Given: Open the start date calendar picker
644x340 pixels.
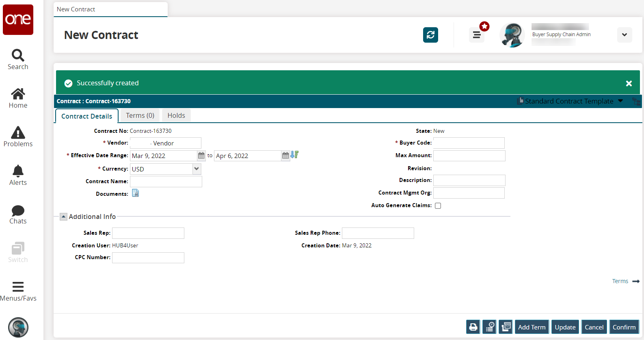Looking at the screenshot, I should point(201,156).
